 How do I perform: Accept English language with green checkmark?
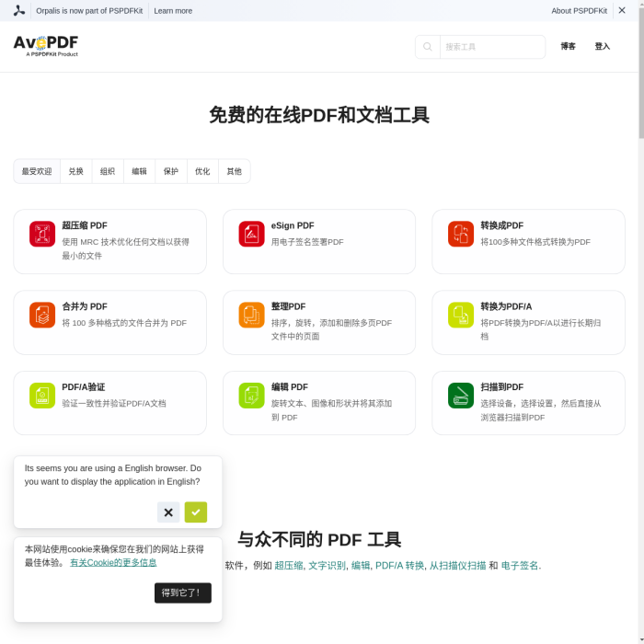click(x=196, y=512)
